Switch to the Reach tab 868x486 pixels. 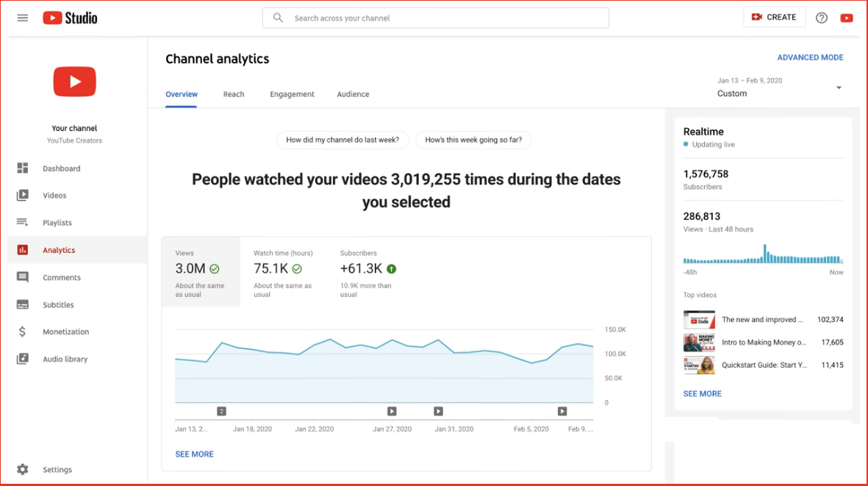pyautogui.click(x=234, y=94)
